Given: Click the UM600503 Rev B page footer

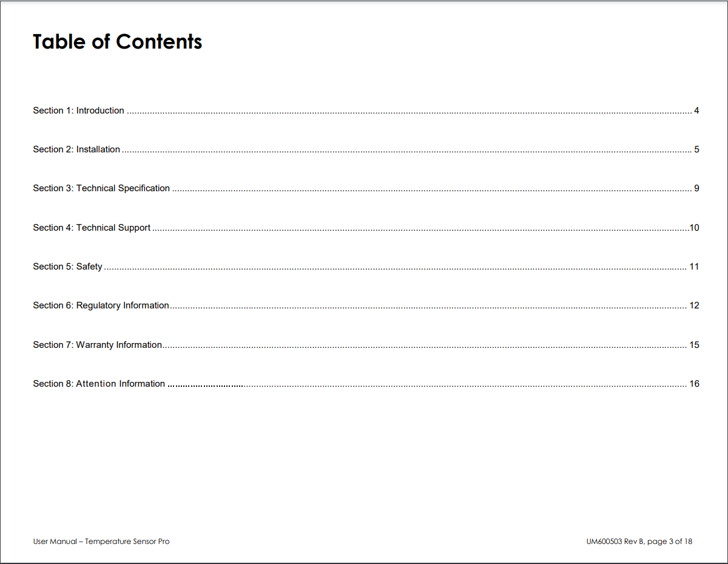Looking at the screenshot, I should click(x=639, y=542).
